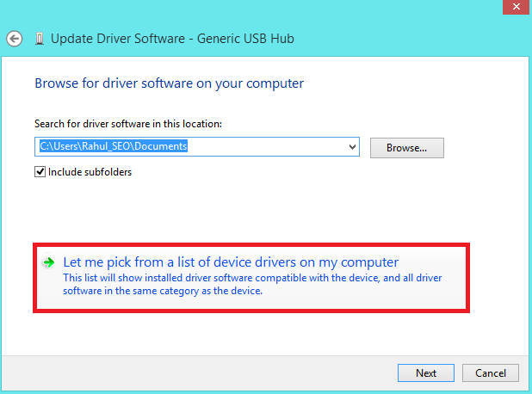Screen dimensions: 532x394
Task: Click the green arrow next to Let me pick
Action: point(49,262)
